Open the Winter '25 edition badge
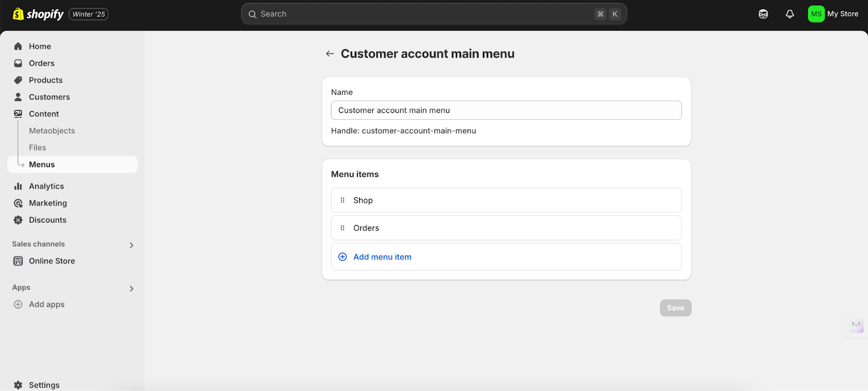The width and height of the screenshot is (868, 391). coord(88,14)
